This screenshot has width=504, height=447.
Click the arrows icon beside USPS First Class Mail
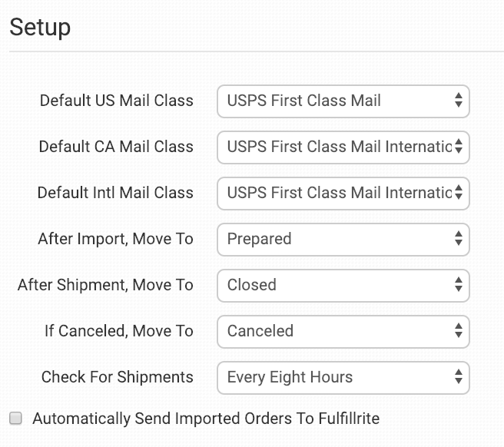coord(458,101)
